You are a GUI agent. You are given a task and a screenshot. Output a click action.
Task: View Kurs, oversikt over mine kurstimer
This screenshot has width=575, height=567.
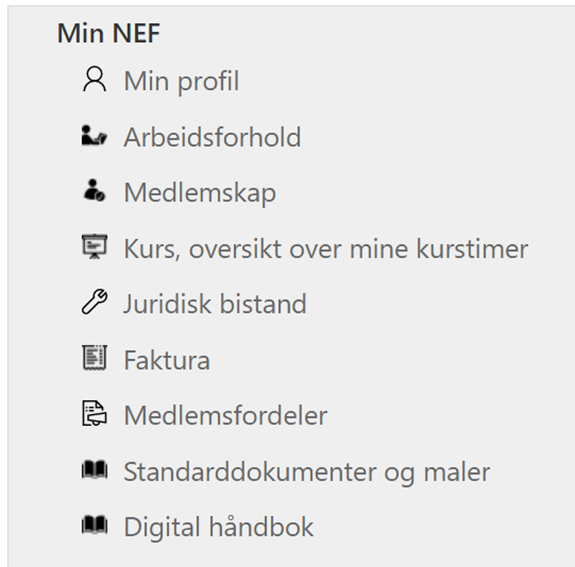(x=326, y=249)
